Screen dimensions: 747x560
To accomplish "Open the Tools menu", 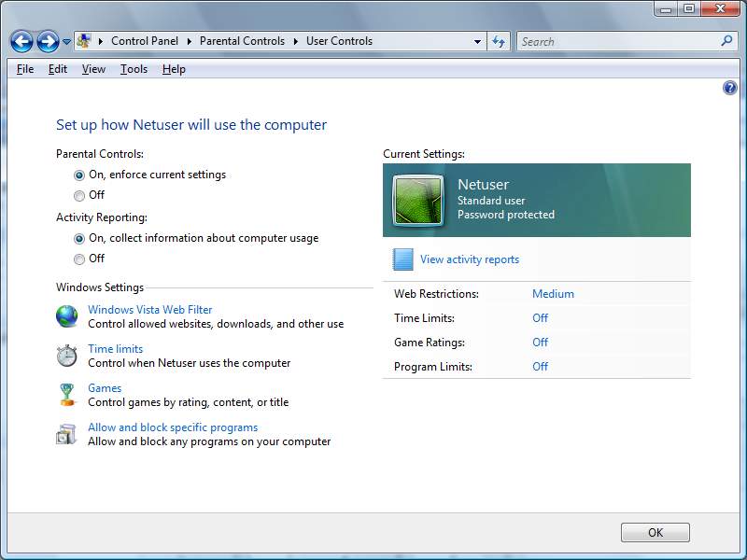I will 134,69.
